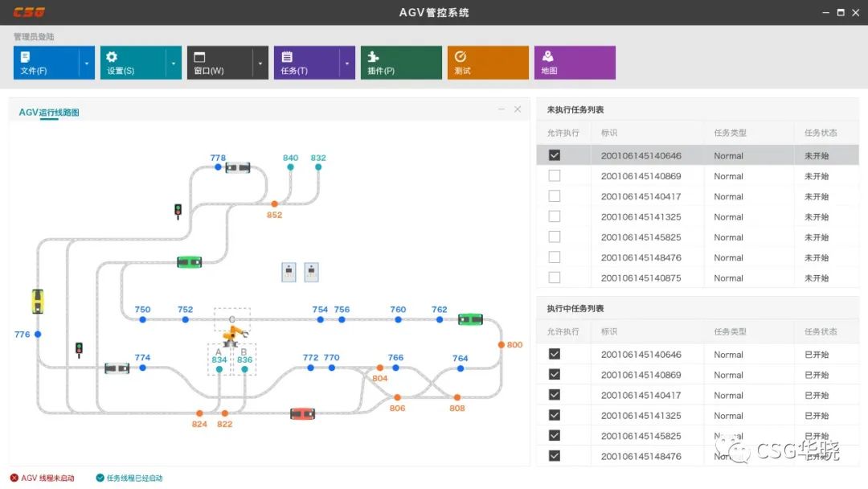Image resolution: width=868 pixels, height=489 pixels.
Task: Open the 插件(P) plugins button
Action: pyautogui.click(x=401, y=63)
